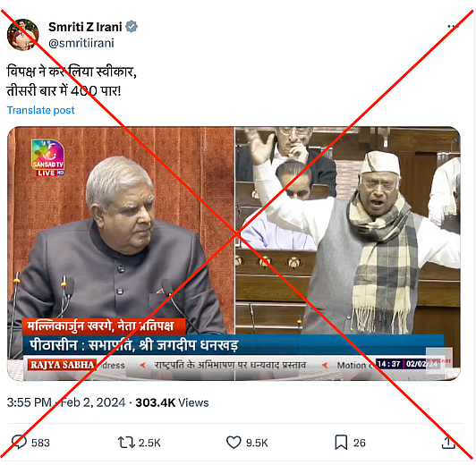Open the three-dot more options menu

[x=453, y=27]
